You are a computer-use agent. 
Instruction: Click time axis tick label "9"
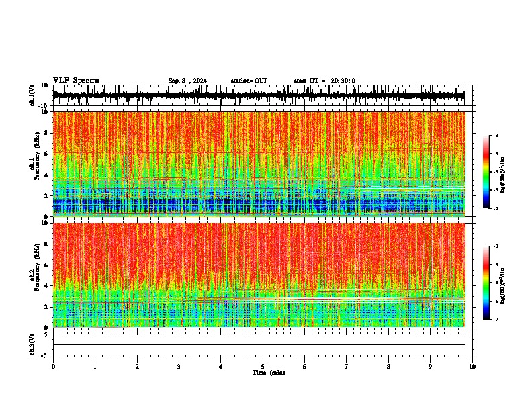pyautogui.click(x=430, y=367)
